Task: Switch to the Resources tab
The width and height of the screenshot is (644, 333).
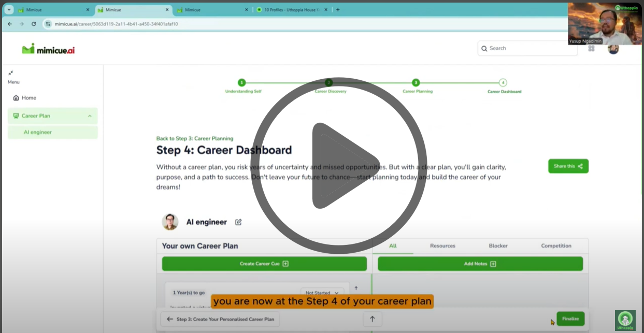Action: click(442, 245)
